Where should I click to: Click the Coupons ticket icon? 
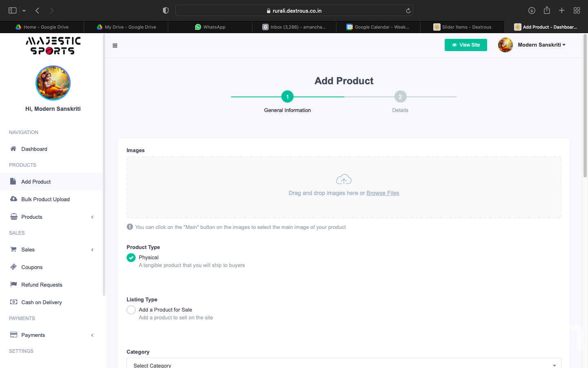pyautogui.click(x=13, y=267)
